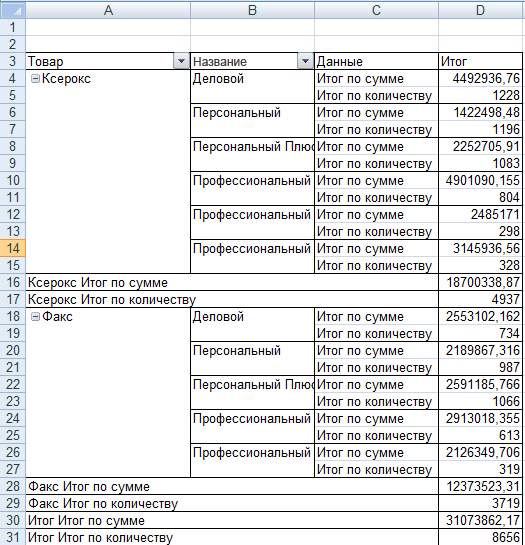
Task: Select row 16 header
Action: (13, 282)
